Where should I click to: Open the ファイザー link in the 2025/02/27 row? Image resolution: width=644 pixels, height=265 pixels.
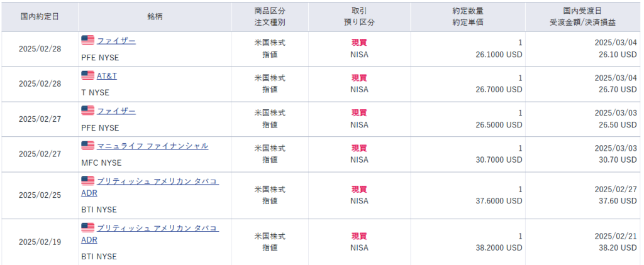116,111
